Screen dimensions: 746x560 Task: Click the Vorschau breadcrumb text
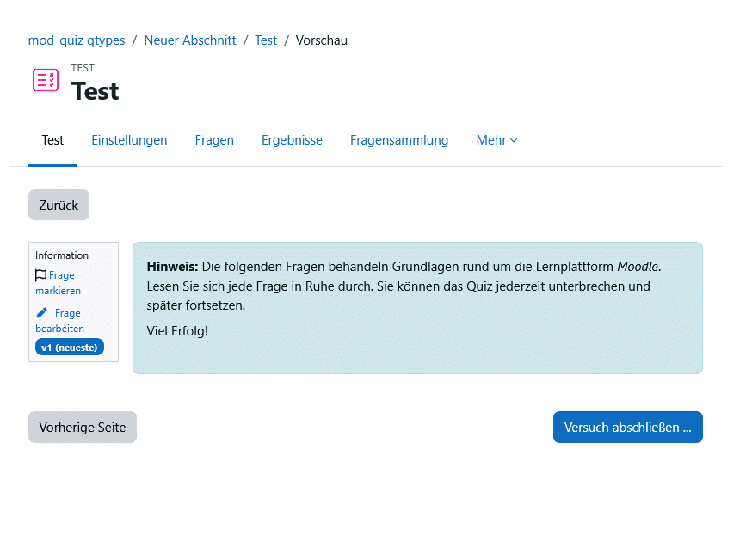tap(322, 40)
